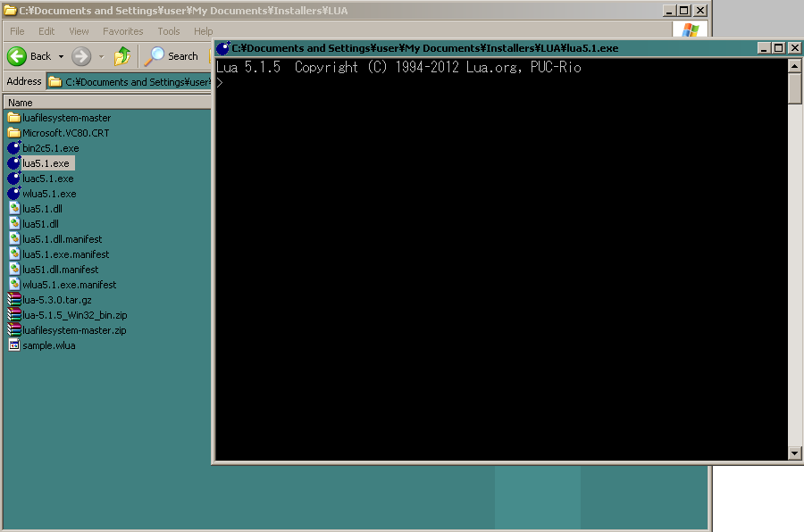Click the Address bar path field
This screenshot has height=532, width=804.
click(x=130, y=82)
